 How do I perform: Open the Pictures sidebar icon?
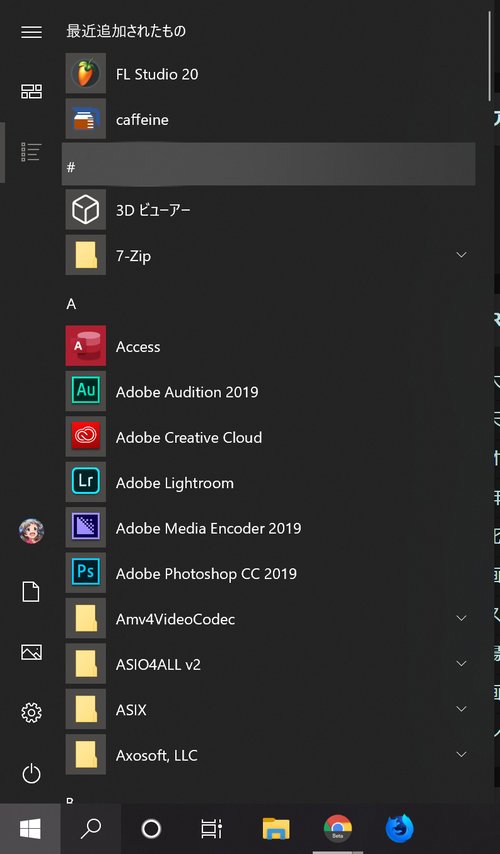[31, 652]
